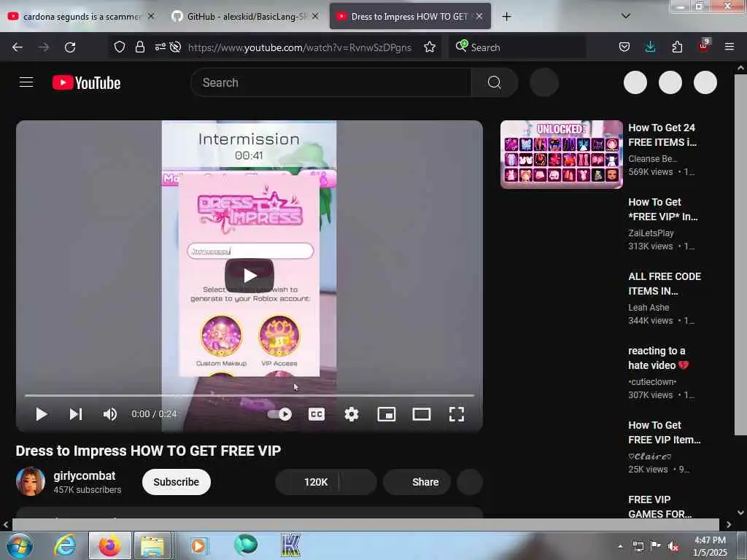Open site permissions icon in address bar

[160, 47]
